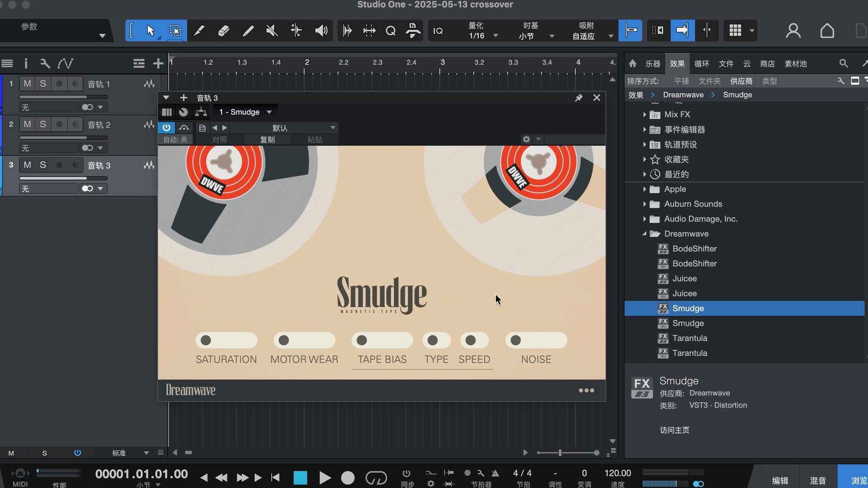
Task: Toggle monitor on track 音轨 3
Action: pos(75,165)
